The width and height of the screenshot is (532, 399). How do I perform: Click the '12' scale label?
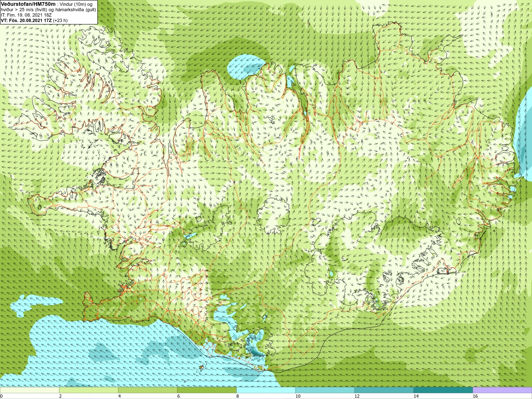[357, 396]
